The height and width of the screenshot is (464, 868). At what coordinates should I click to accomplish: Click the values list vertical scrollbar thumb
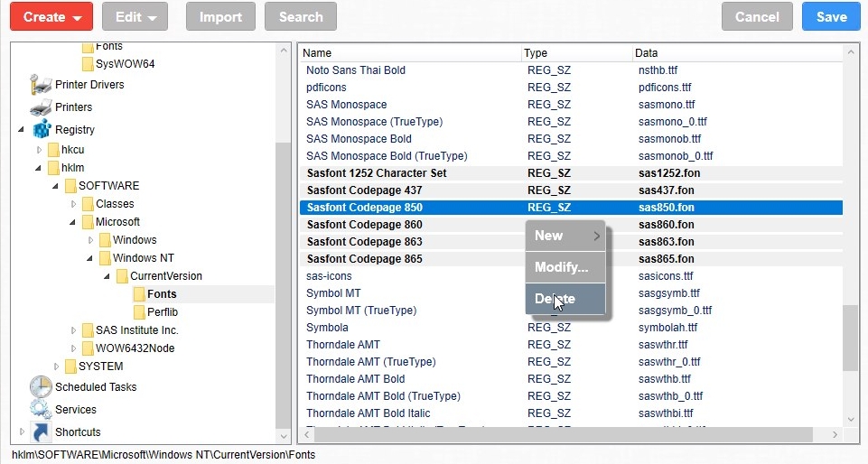850,338
